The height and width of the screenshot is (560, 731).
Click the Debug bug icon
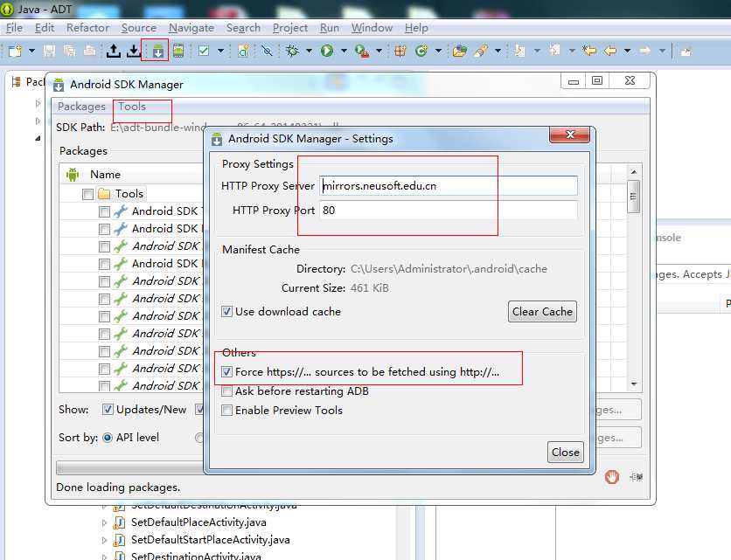[293, 51]
